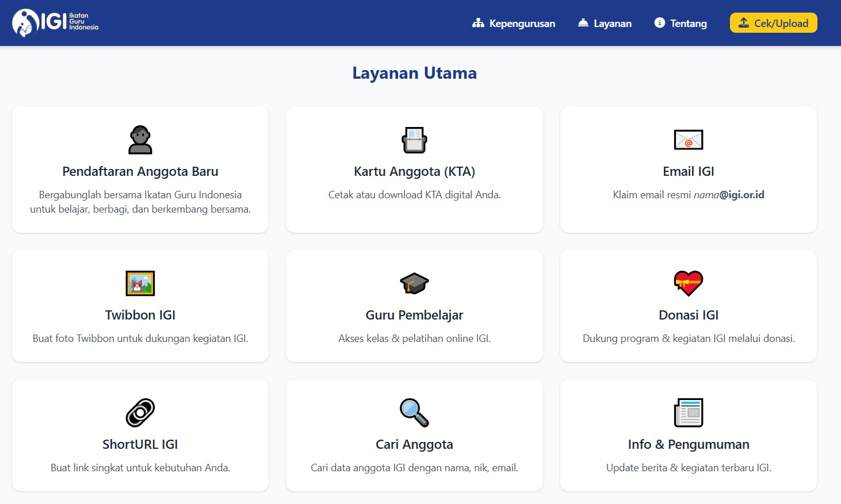841x504 pixels.
Task: Open the Kepengurusan menu
Action: coord(514,24)
